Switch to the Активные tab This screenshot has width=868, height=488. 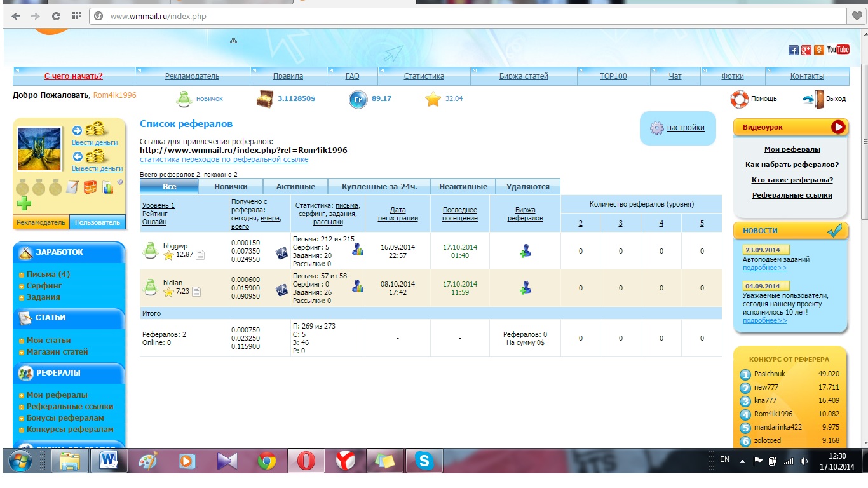(x=296, y=186)
